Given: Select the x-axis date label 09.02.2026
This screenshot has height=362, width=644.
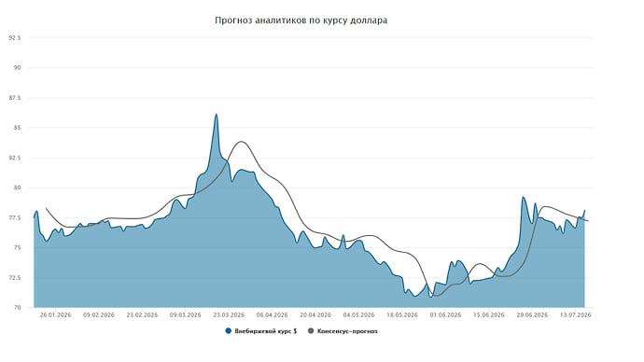Looking at the screenshot, I should click(99, 314).
